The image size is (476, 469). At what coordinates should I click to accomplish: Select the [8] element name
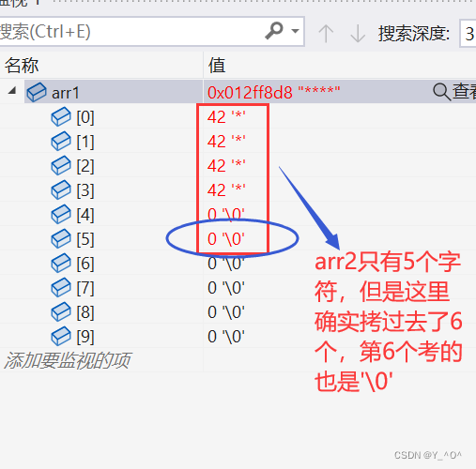(85, 312)
